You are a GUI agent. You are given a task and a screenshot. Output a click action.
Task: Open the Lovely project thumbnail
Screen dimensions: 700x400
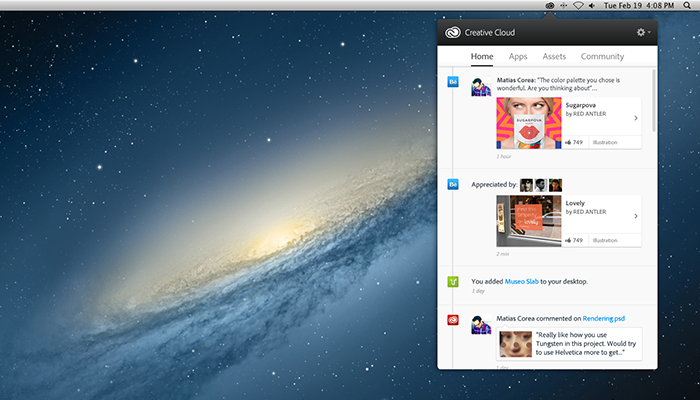[529, 221]
